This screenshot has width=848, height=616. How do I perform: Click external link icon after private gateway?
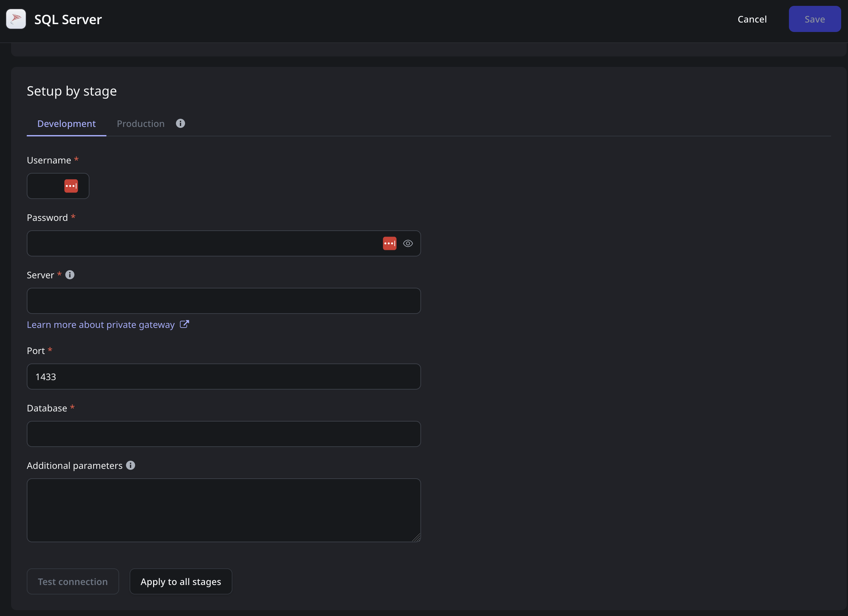[x=184, y=324]
